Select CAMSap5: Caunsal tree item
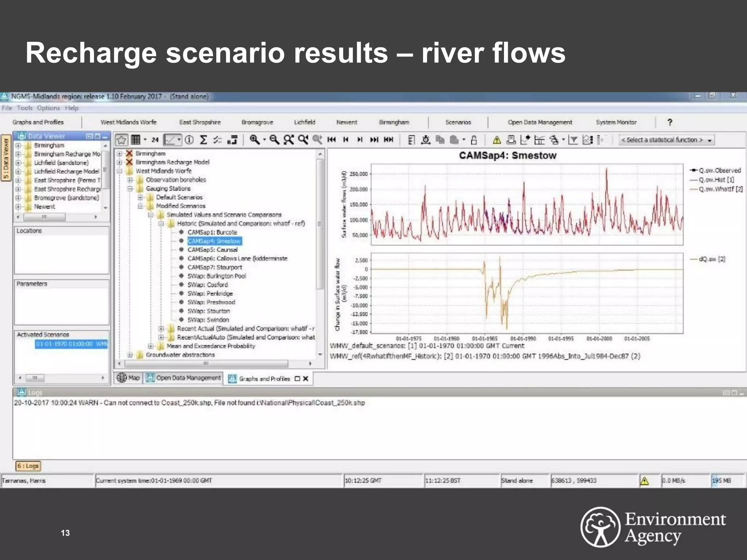The height and width of the screenshot is (560, 747). point(212,250)
